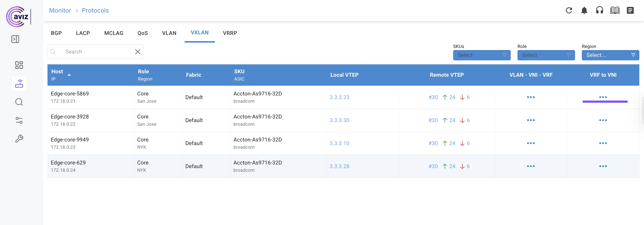Open Local VTEP link 3.3.3.23
Image resolution: width=644 pixels, height=225 pixels.
[339, 97]
